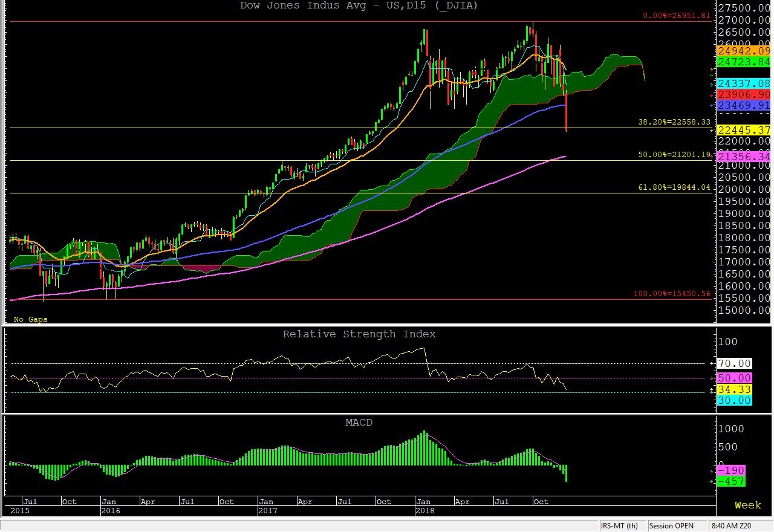Click the 2018 year label on the time axis

click(424, 511)
